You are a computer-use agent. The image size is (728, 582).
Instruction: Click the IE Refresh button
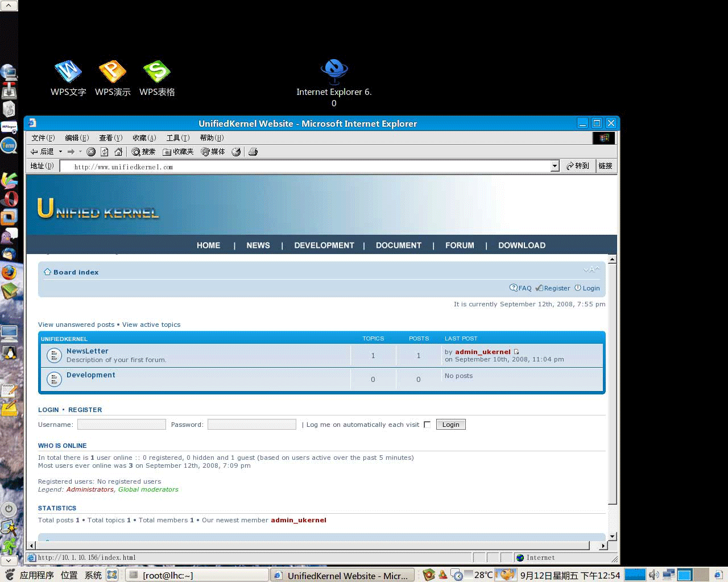click(x=105, y=152)
